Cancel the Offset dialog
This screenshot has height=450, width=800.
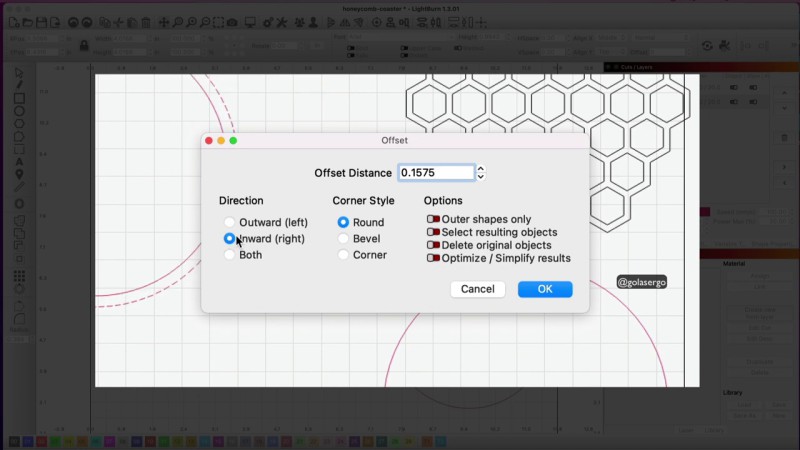[x=477, y=289]
